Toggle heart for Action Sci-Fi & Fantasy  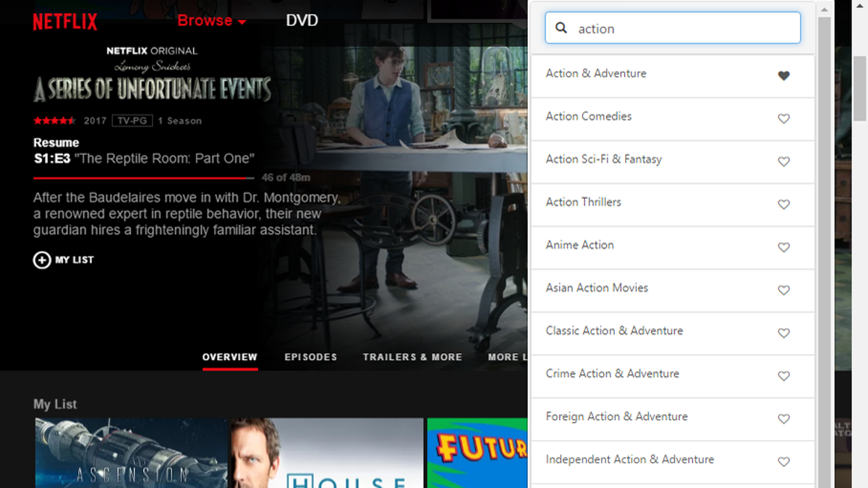783,162
